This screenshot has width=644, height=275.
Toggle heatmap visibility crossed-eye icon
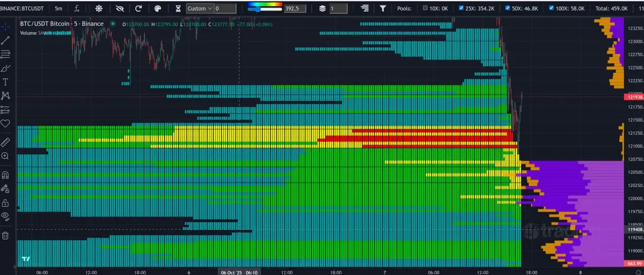tap(119, 9)
